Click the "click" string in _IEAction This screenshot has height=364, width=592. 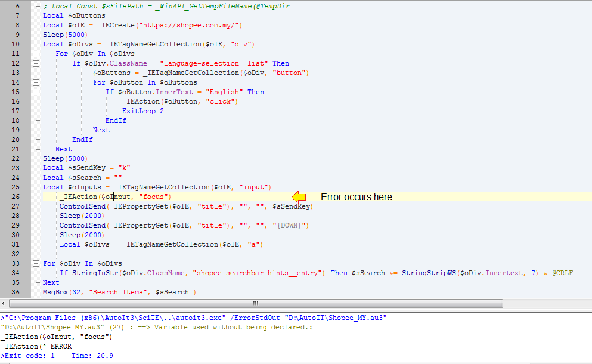[x=220, y=101]
